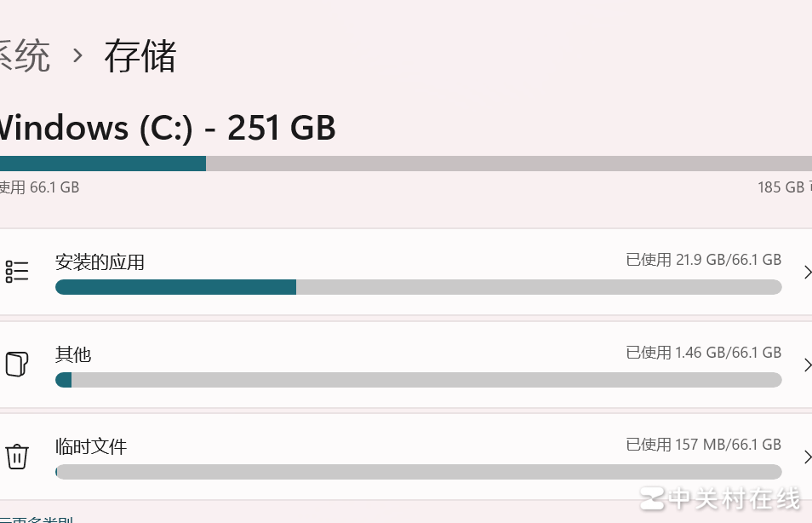The width and height of the screenshot is (812, 523).
Task: Select the 临时文件 category label
Action: pyautogui.click(x=91, y=446)
